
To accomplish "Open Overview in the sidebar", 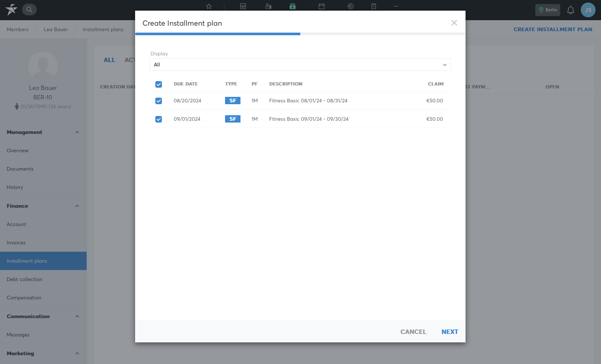I will pyautogui.click(x=43, y=150).
